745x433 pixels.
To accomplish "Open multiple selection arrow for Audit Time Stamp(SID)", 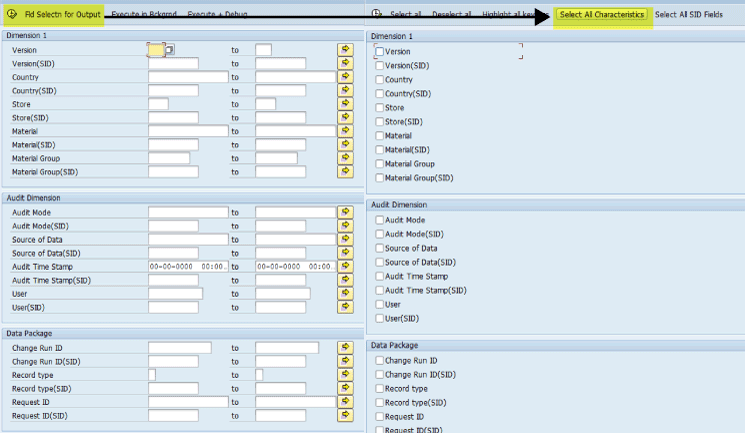I will [x=345, y=280].
